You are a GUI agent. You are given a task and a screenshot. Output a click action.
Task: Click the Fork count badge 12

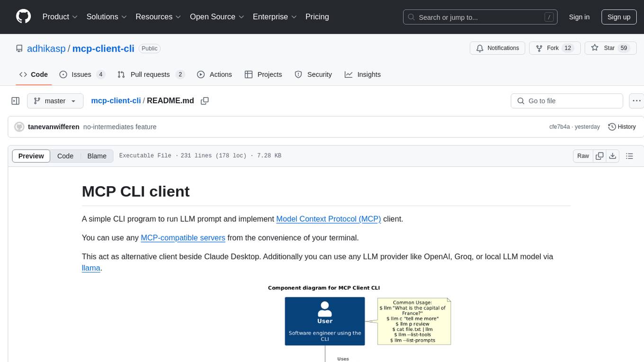[x=568, y=48]
